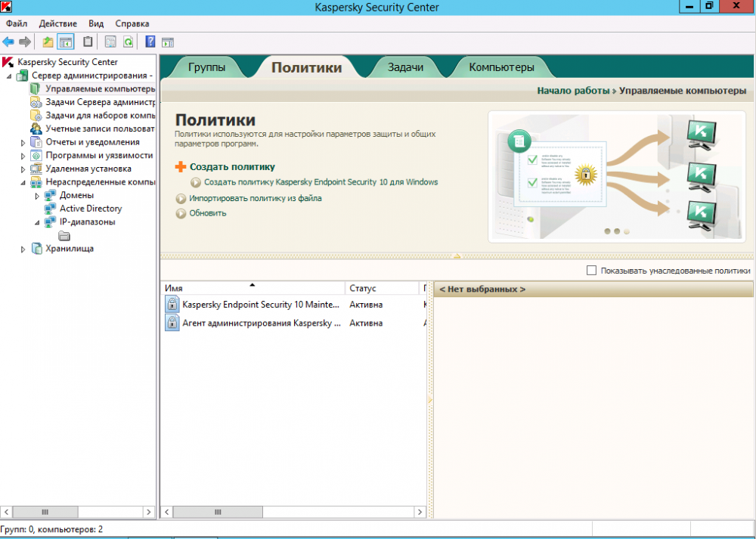Screen dimensions: 756x539
Task: Click the Up one level folder icon
Action: point(48,42)
